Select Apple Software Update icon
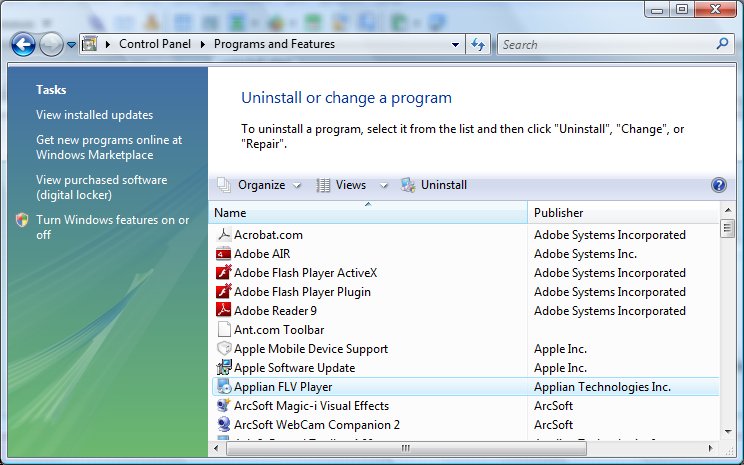Viewport: 744px width, 465px height. [224, 368]
